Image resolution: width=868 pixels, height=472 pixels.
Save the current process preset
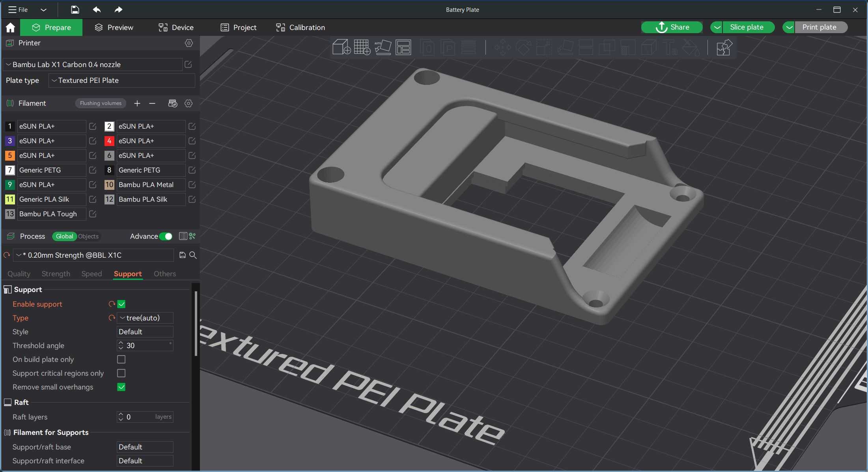182,255
